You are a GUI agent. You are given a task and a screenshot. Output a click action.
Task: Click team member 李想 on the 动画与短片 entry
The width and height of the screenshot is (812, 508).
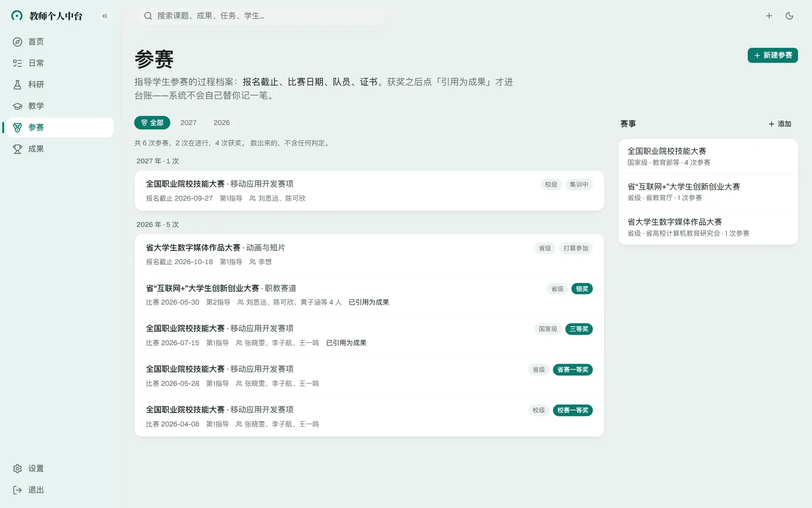[260, 262]
